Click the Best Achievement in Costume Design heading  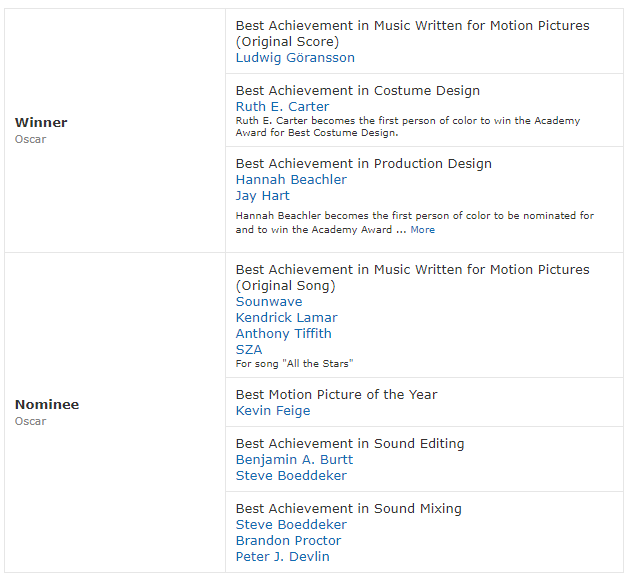(x=358, y=91)
